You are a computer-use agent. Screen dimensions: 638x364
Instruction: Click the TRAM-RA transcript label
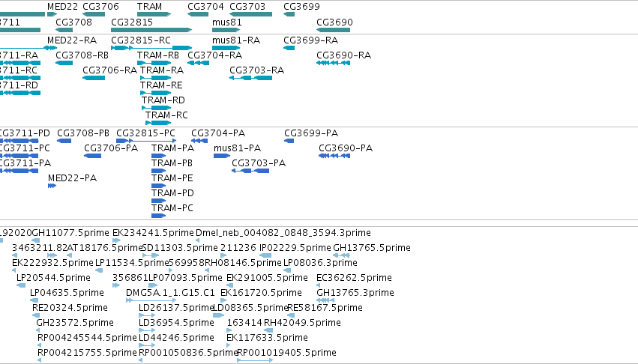[162, 70]
